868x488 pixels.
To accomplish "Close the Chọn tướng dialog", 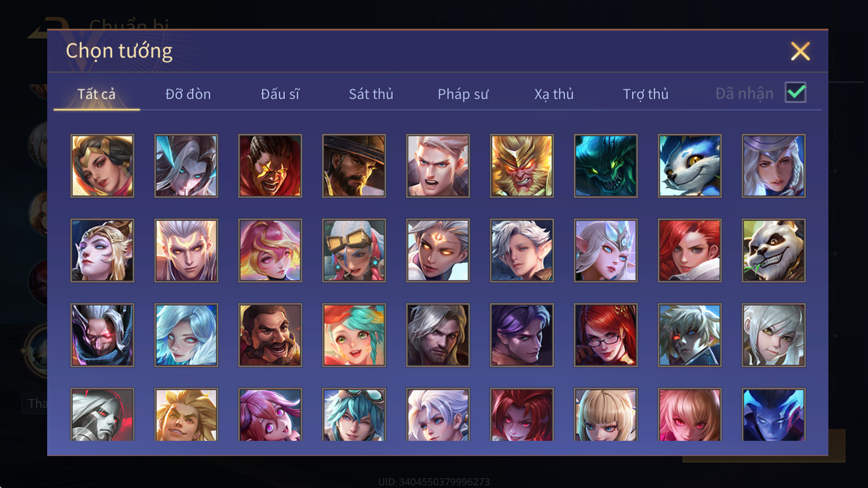I will (800, 52).
